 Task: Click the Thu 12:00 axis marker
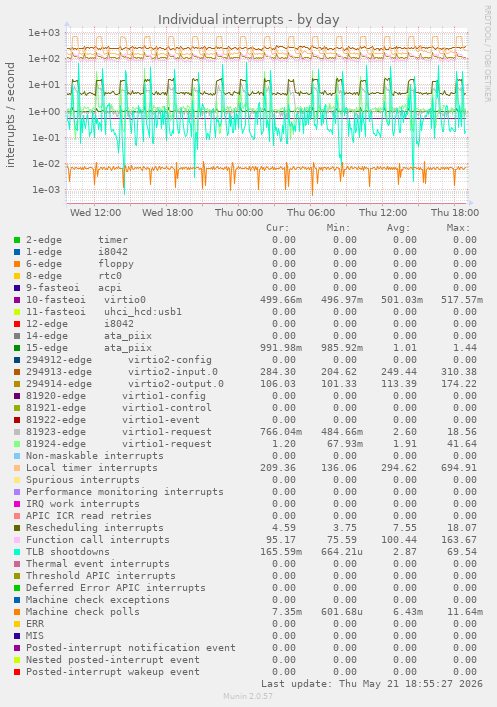coord(383,212)
